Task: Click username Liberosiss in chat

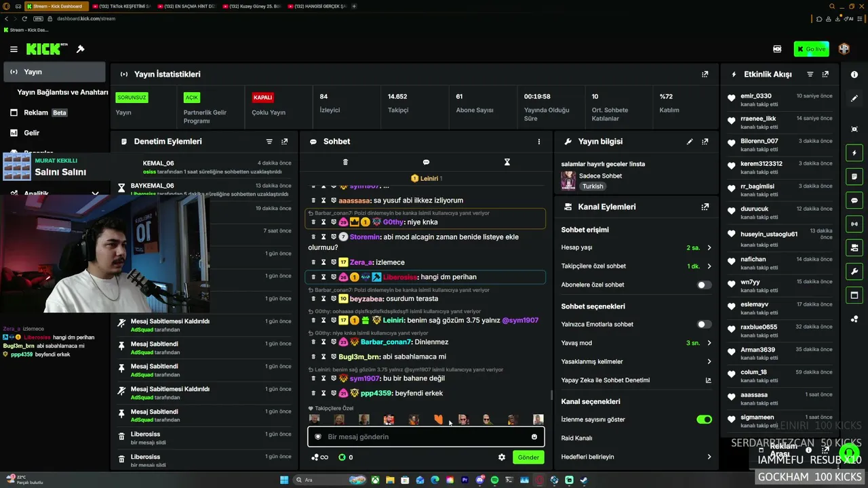Action: pos(399,277)
